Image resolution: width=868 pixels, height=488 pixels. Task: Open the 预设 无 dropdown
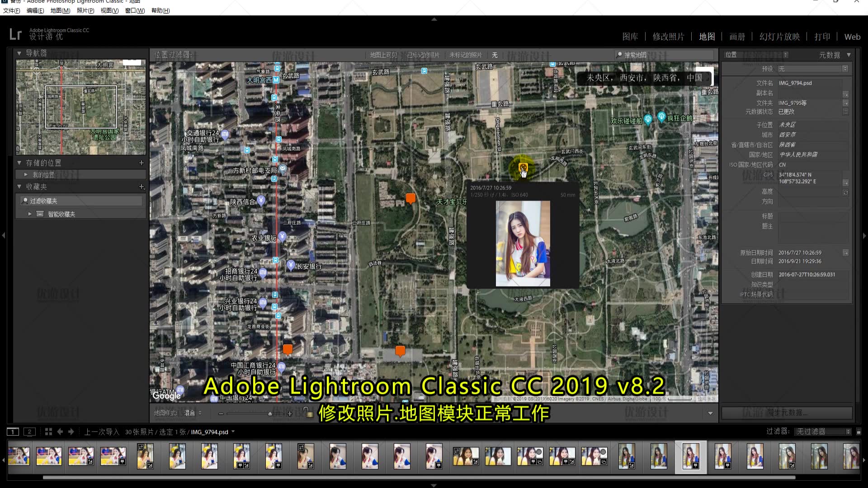[x=812, y=69]
